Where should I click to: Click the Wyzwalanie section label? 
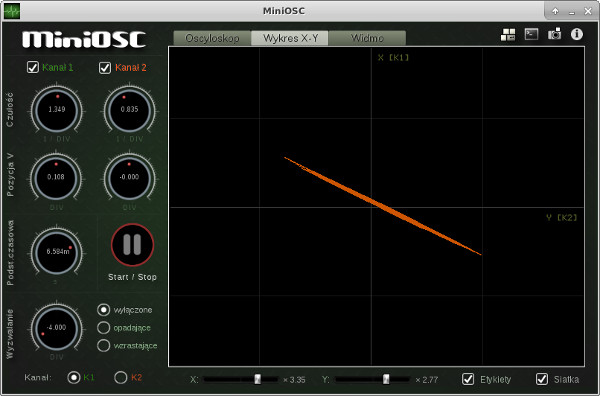pyautogui.click(x=10, y=334)
